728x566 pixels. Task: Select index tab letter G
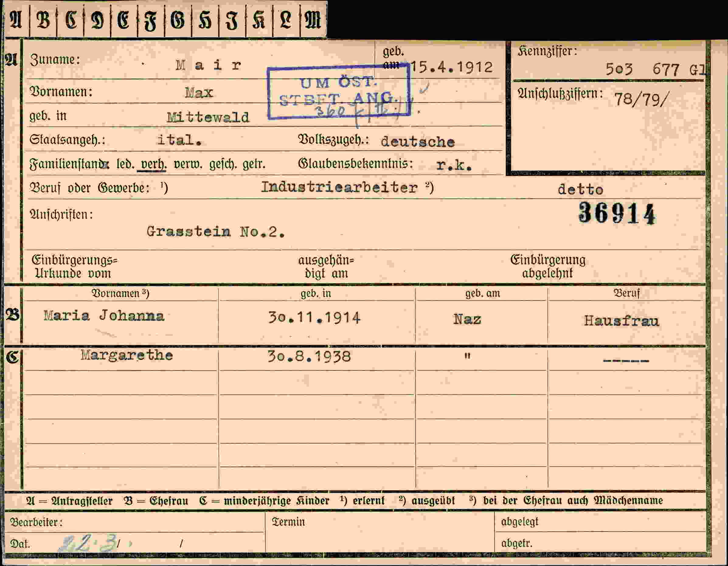[178, 20]
